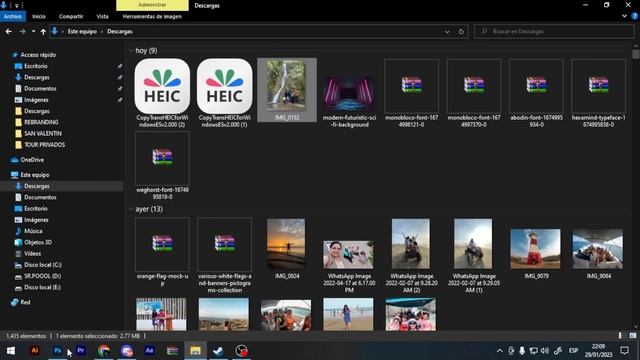The height and width of the screenshot is (360, 640).
Task: Open recent locations dropdown arrow
Action: pyautogui.click(x=33, y=31)
